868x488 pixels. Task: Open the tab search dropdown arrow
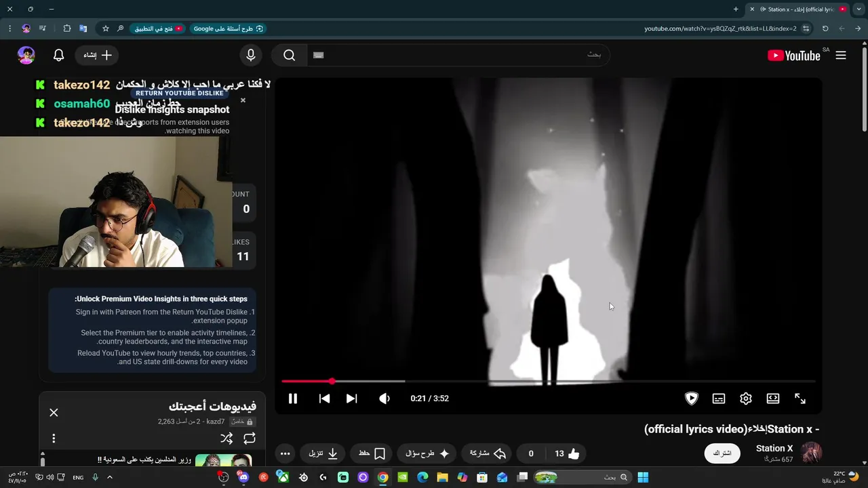pyautogui.click(x=859, y=9)
